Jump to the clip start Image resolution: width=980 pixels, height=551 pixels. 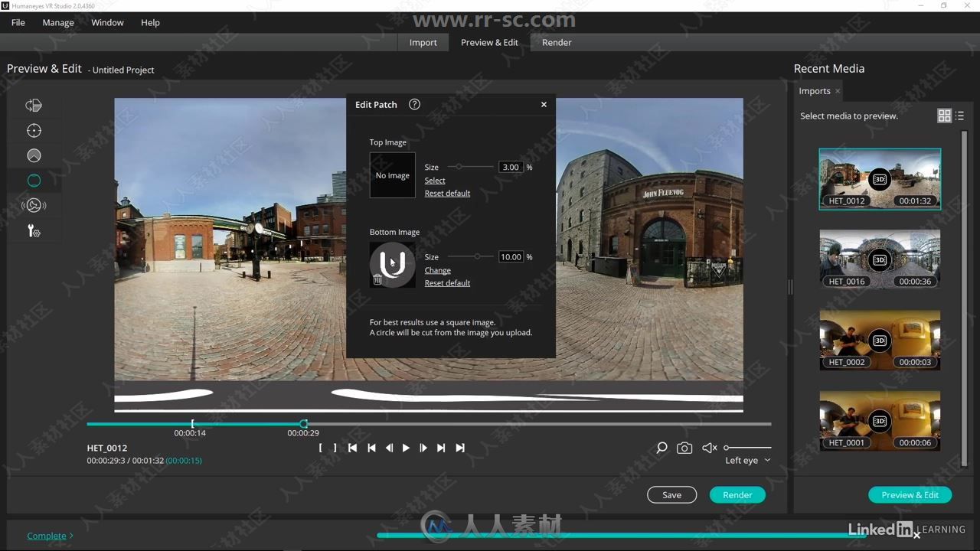352,448
